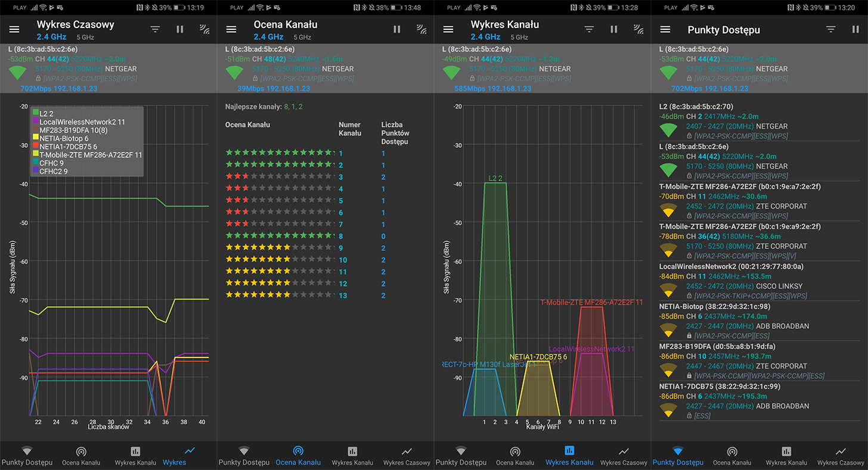Open Wykres Kanału tab on Ocena Kanału screen
868x470 pixels.
(352, 456)
